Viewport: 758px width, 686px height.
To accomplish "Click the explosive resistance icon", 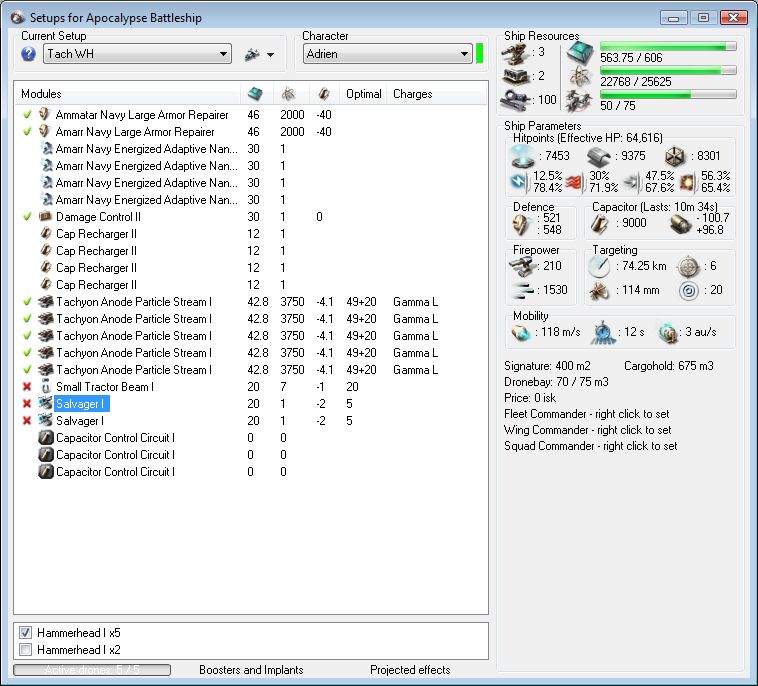I will (x=686, y=182).
